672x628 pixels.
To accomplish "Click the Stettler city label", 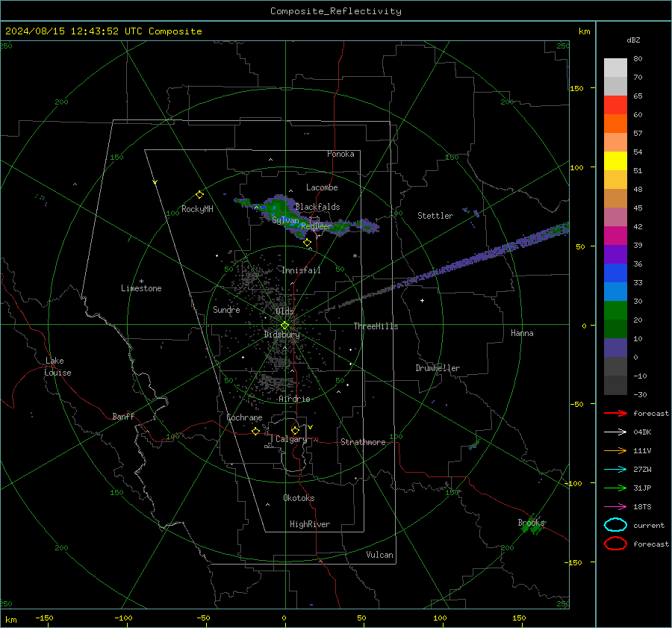I will click(x=435, y=216).
